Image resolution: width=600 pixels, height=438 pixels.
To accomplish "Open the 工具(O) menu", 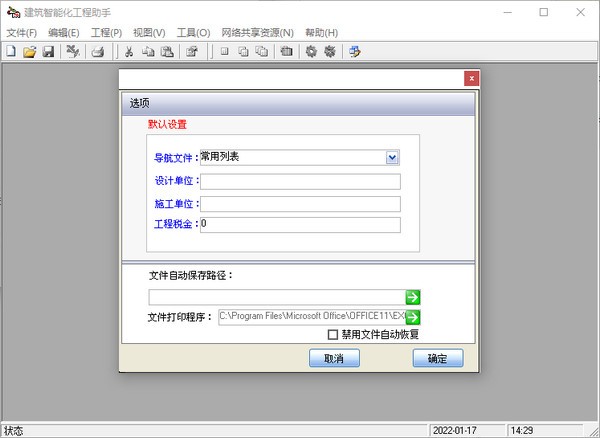I will (193, 32).
